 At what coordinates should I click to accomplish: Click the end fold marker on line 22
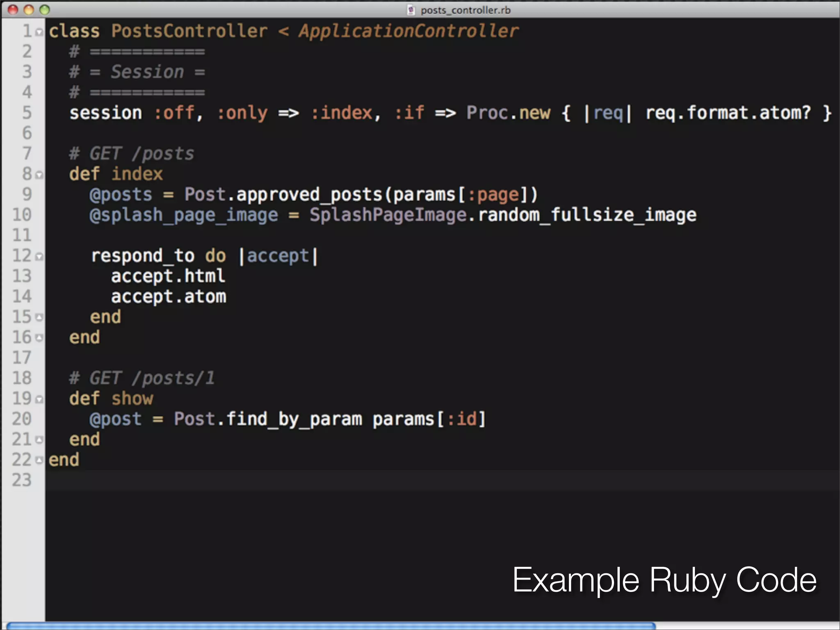(39, 461)
